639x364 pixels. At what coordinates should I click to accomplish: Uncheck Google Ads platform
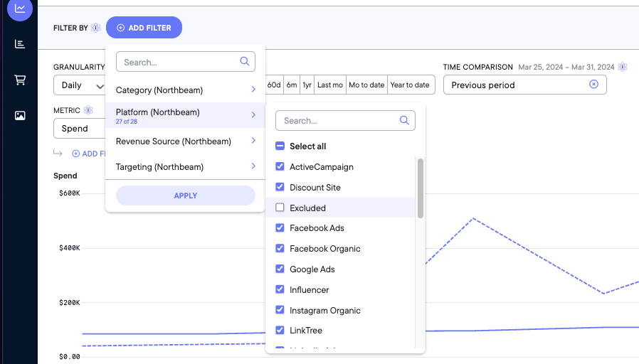pos(280,269)
